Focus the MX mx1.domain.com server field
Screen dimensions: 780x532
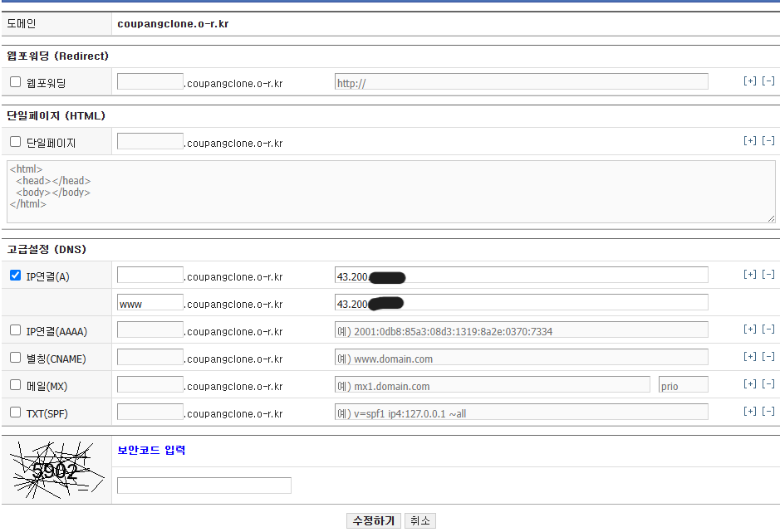click(x=493, y=384)
